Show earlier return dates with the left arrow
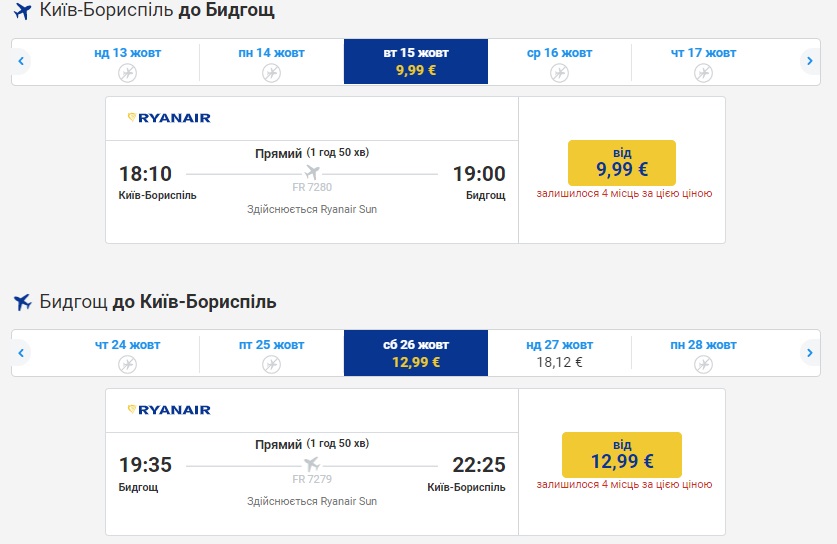This screenshot has height=544, width=837. point(20,353)
